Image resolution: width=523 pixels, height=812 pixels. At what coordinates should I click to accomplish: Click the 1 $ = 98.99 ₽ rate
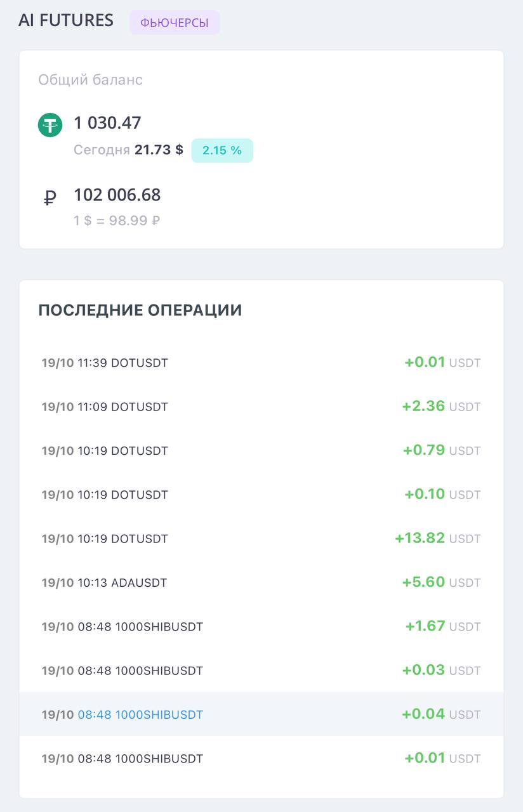[117, 221]
